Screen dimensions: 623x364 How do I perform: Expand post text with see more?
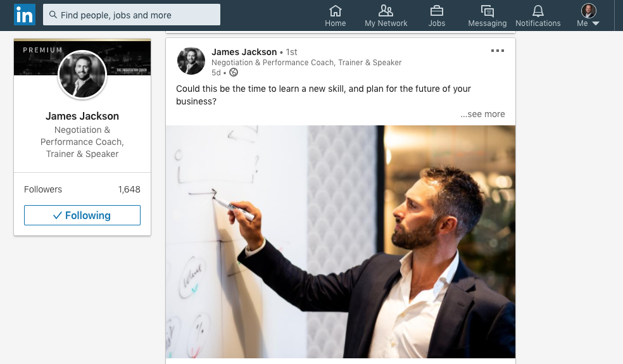click(482, 114)
